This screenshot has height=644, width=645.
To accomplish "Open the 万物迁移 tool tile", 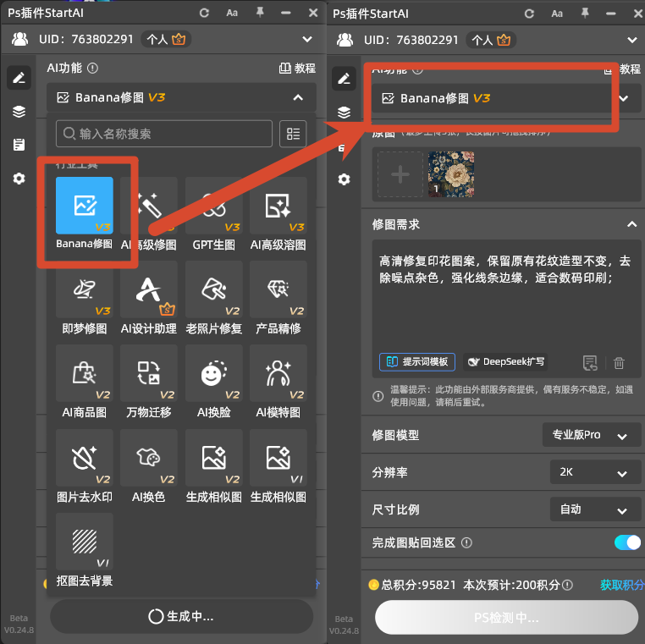I will point(149,373).
